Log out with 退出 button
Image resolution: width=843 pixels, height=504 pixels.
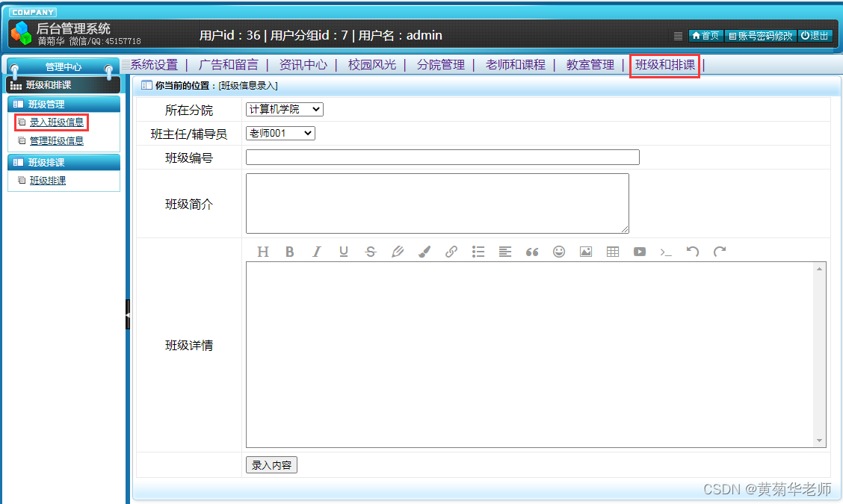tap(815, 35)
